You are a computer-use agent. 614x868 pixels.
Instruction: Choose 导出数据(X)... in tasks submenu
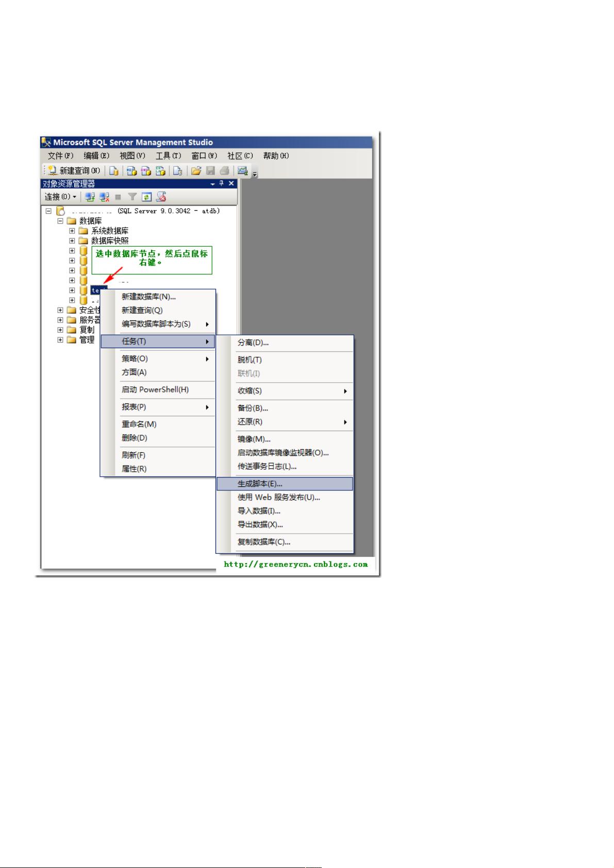pyautogui.click(x=285, y=525)
